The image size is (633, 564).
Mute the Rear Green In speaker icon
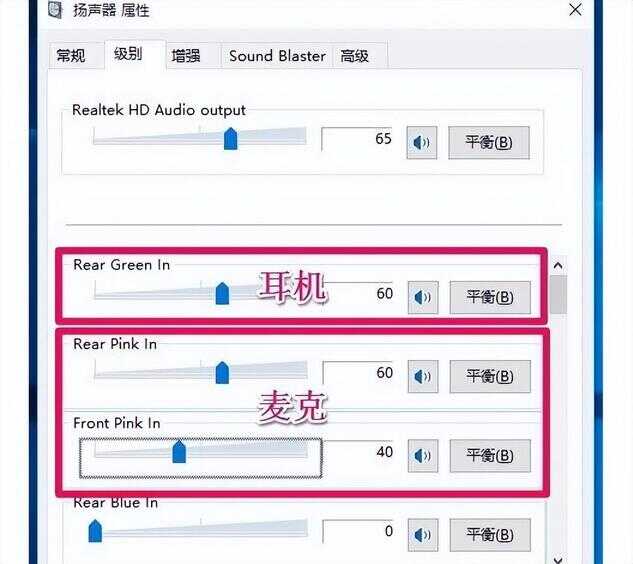(423, 298)
